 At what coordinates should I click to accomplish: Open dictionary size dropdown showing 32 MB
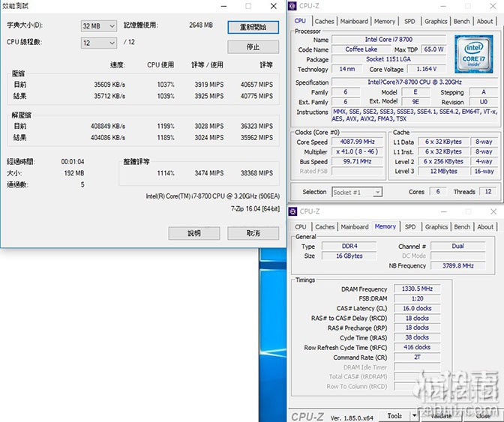pyautogui.click(x=99, y=26)
